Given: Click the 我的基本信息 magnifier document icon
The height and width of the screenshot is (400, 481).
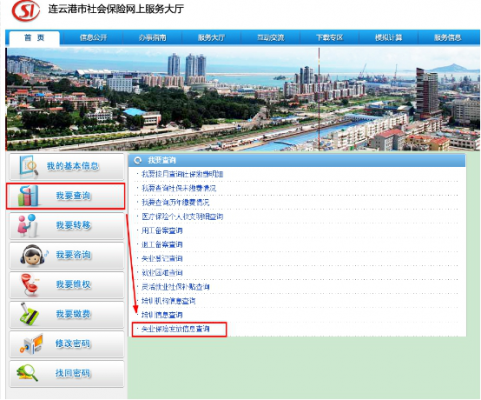Looking at the screenshot, I should pos(28,166).
